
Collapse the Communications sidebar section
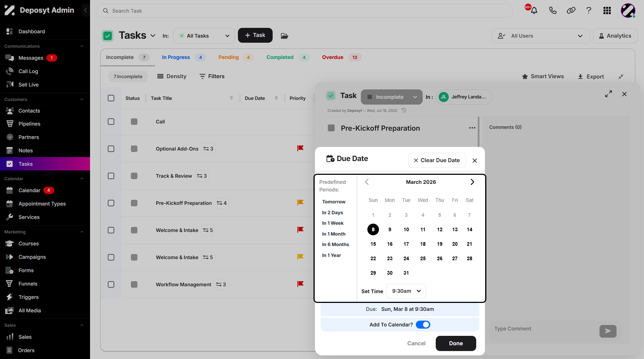(82, 46)
